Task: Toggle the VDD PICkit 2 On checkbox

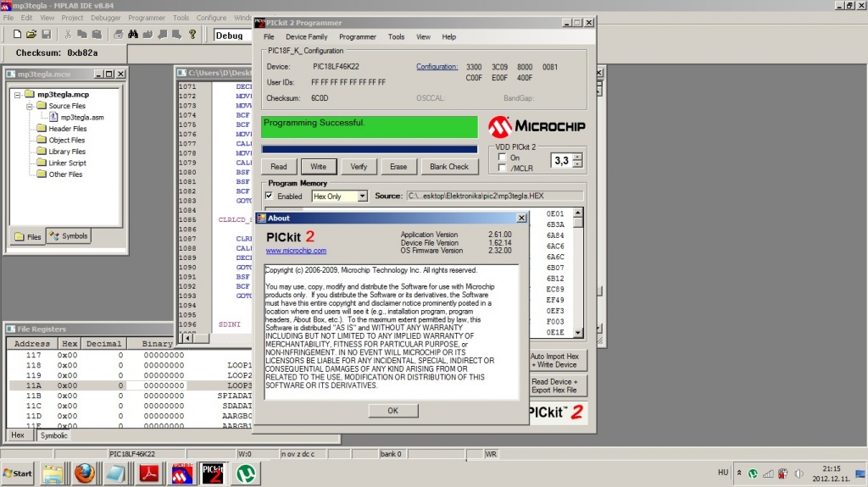Action: [502, 158]
